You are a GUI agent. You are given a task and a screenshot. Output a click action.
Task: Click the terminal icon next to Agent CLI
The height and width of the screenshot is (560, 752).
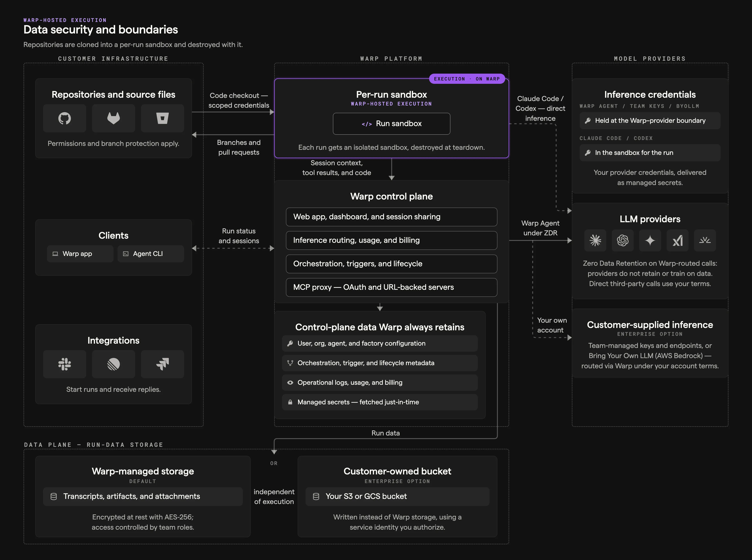click(126, 254)
